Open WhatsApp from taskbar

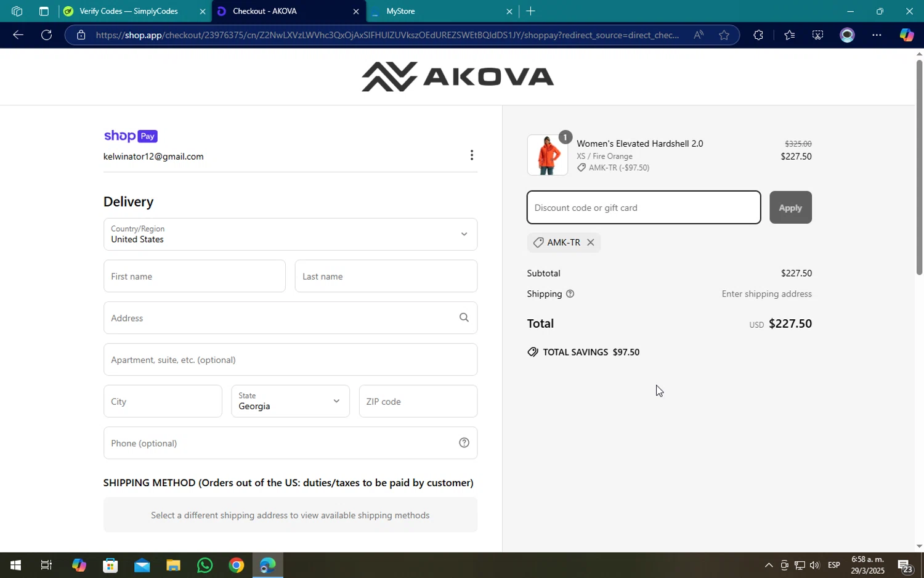[205, 565]
